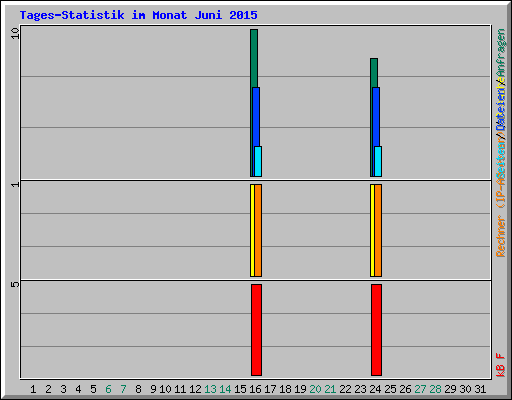Click the y-axis label 10 of top chart

click(x=15, y=33)
